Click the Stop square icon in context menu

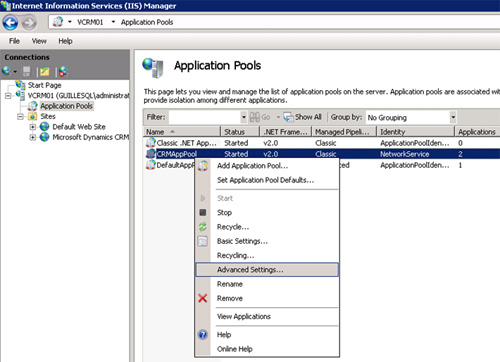[203, 212]
